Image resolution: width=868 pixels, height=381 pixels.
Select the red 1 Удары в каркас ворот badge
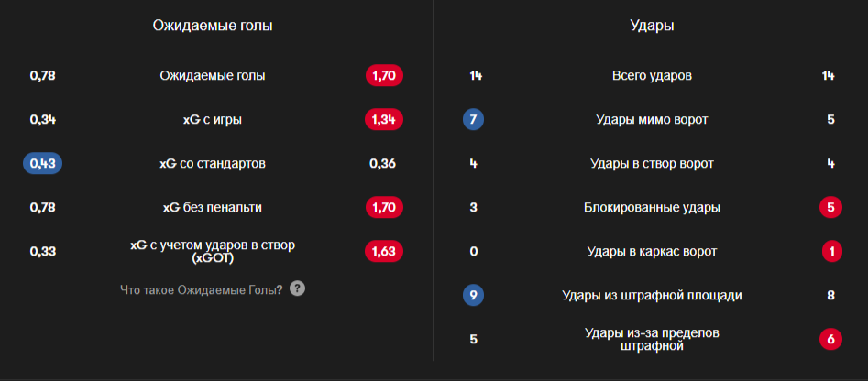pos(831,252)
